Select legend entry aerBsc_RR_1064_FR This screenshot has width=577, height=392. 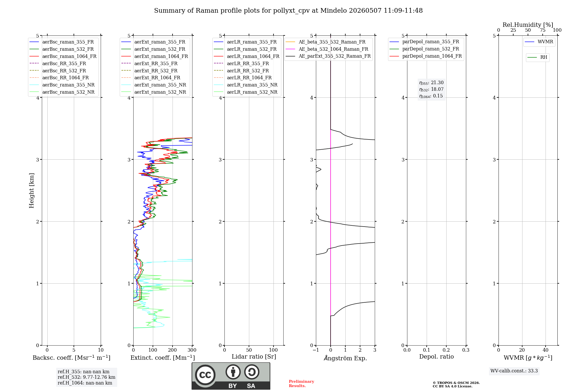click(59, 78)
